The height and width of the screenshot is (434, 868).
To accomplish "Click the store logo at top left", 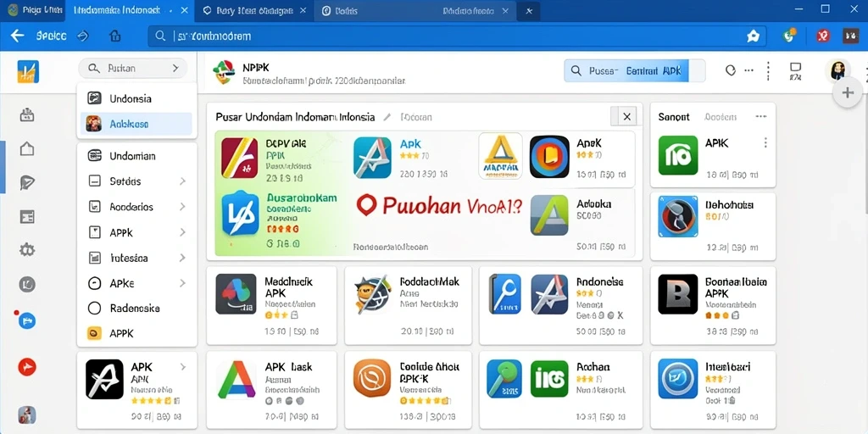I will [x=28, y=71].
